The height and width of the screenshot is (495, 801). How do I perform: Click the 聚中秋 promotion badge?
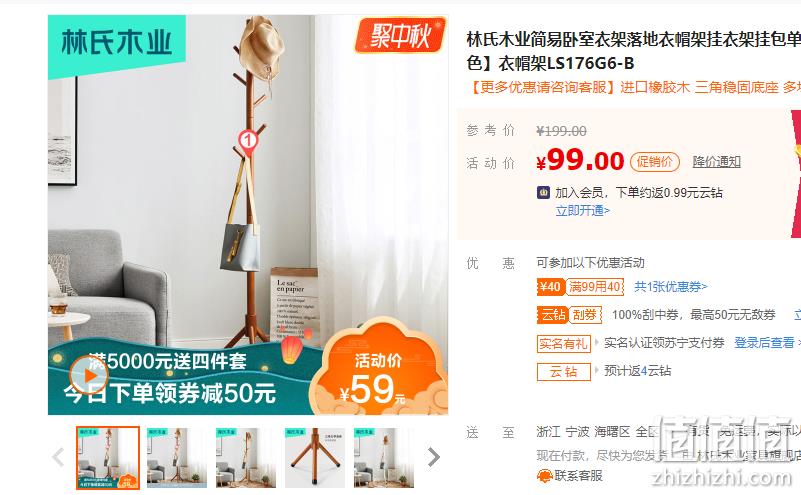pyautogui.click(x=400, y=35)
